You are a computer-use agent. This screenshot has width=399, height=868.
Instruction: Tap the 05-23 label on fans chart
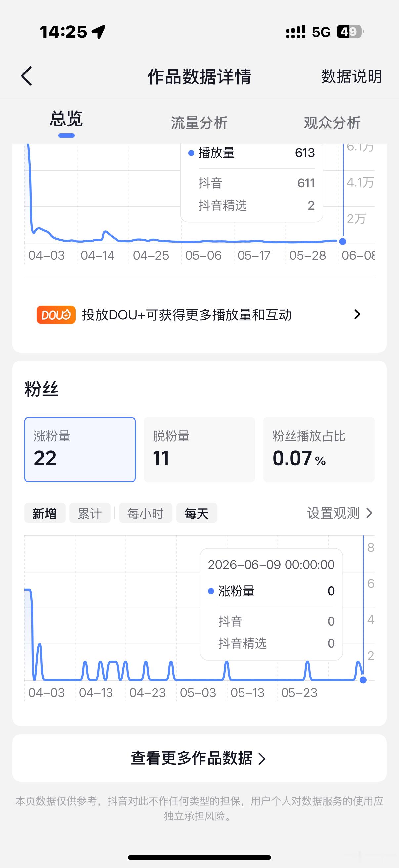[x=299, y=693]
